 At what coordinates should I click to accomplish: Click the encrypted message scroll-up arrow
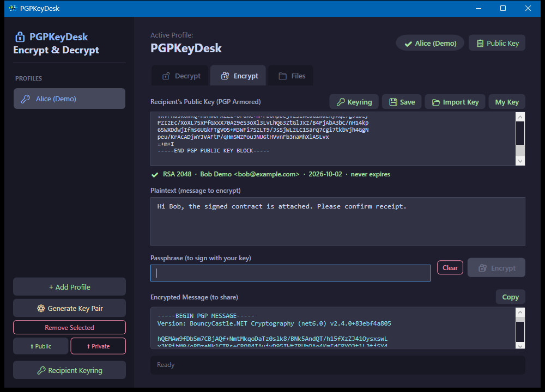pos(520,312)
